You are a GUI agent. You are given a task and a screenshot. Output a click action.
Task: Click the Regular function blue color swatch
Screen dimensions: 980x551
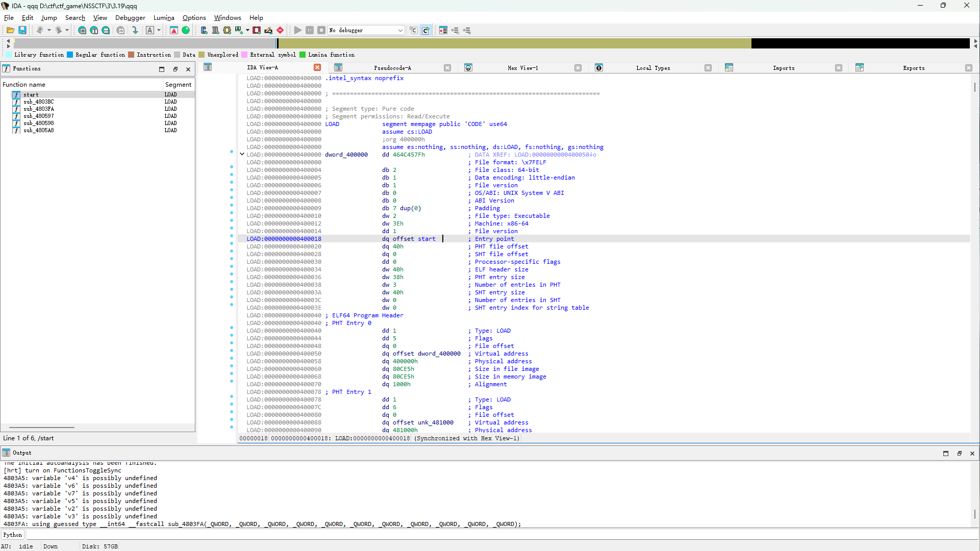(70, 55)
